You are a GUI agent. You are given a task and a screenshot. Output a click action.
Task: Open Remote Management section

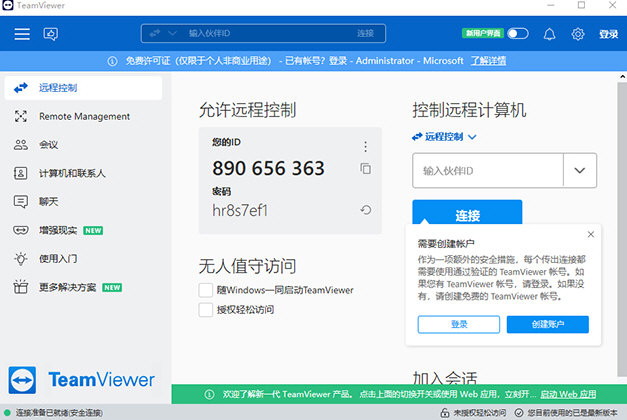point(83,116)
